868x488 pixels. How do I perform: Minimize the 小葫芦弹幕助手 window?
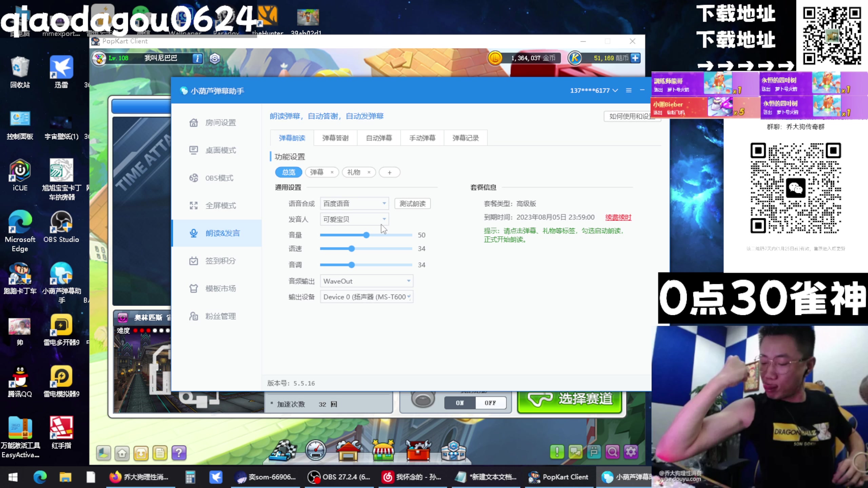coord(642,90)
